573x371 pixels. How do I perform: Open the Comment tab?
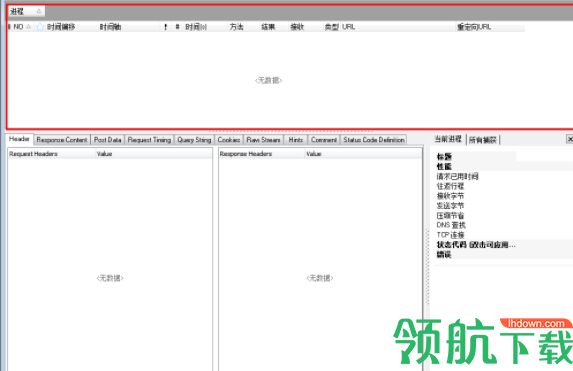click(x=324, y=140)
